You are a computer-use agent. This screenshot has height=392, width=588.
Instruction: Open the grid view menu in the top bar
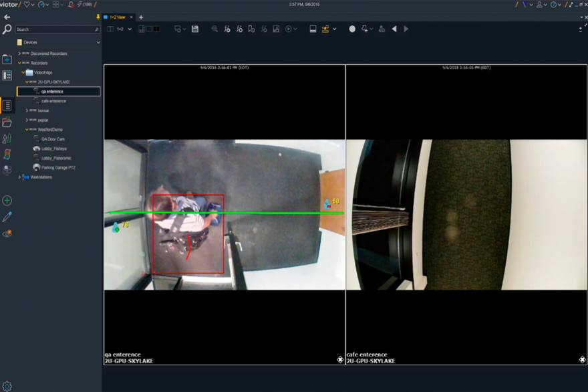pos(55,5)
